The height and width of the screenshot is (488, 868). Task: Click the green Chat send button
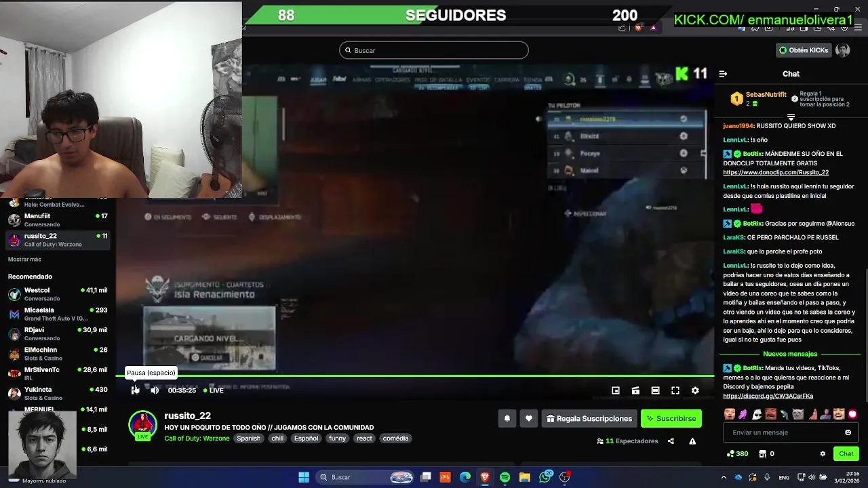pos(846,453)
